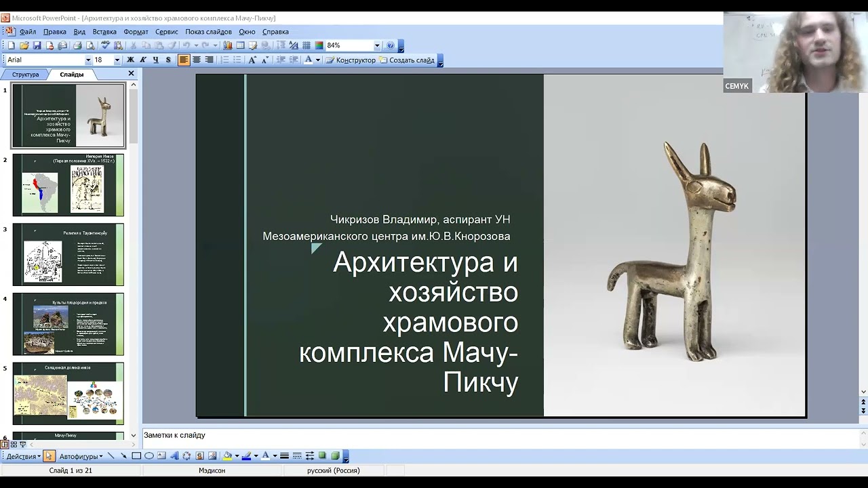The width and height of the screenshot is (868, 488).
Task: Open the Правка menu
Action: click(55, 32)
